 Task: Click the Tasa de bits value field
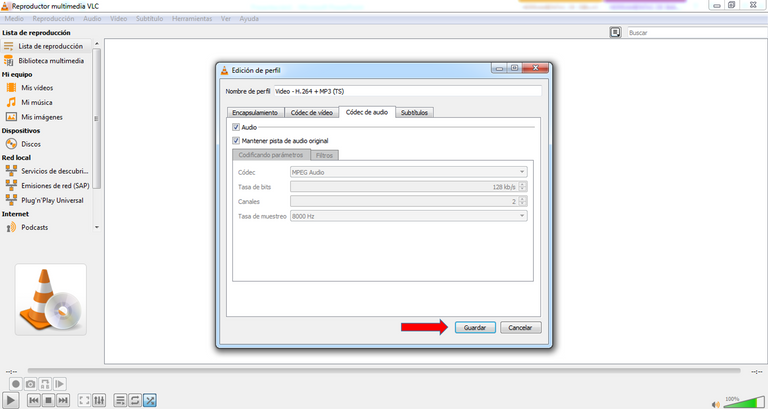pyautogui.click(x=405, y=187)
